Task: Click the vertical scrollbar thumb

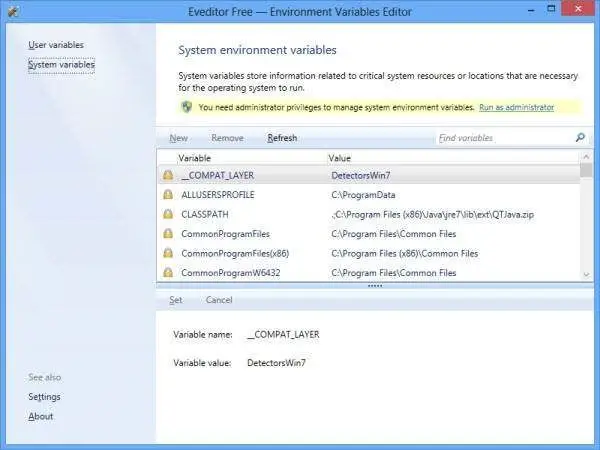Action: [586, 170]
